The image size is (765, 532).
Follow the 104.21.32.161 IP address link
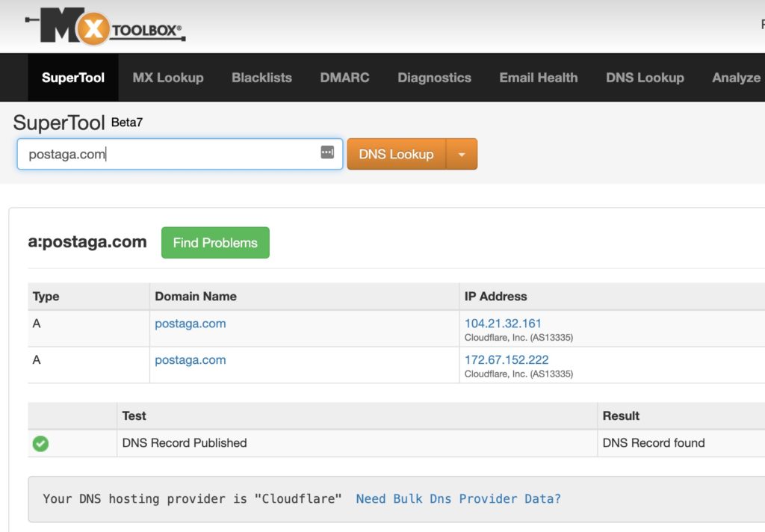click(x=503, y=324)
